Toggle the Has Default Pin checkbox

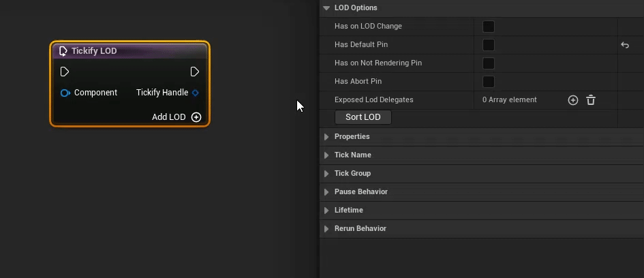(x=488, y=45)
